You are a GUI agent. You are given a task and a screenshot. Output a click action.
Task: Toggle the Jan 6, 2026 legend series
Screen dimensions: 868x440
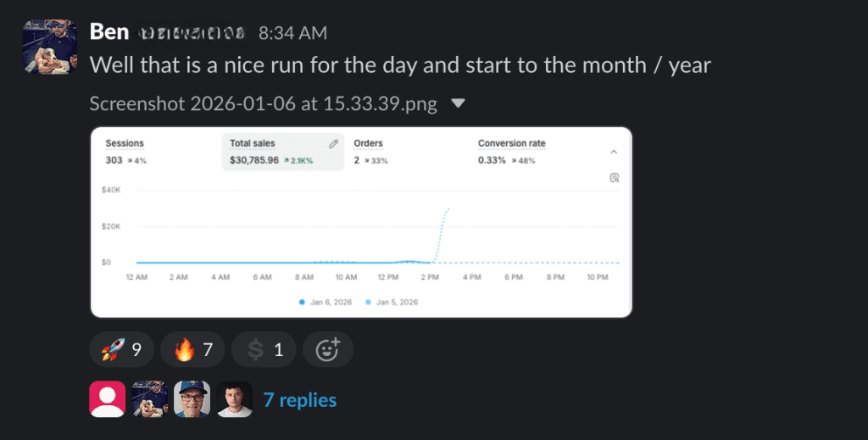tap(325, 302)
